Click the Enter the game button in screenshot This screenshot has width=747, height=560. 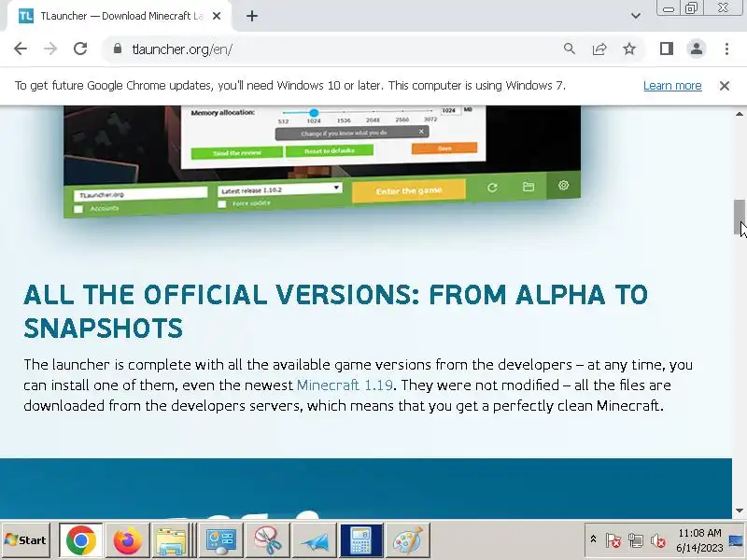point(408,191)
